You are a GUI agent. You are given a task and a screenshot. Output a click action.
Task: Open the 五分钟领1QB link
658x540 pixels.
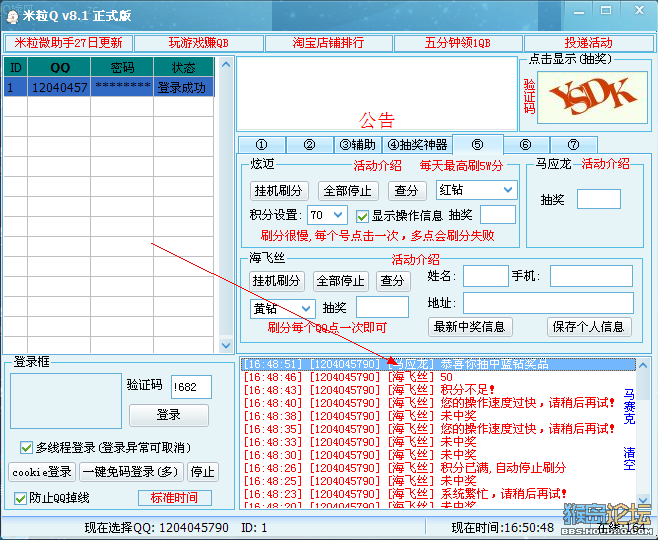pyautogui.click(x=458, y=43)
